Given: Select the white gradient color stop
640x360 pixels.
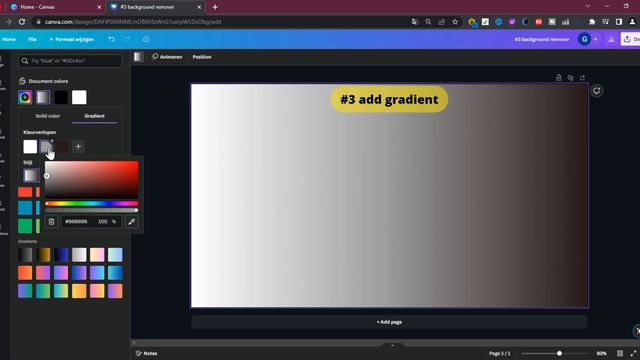Looking at the screenshot, I should pyautogui.click(x=30, y=147).
